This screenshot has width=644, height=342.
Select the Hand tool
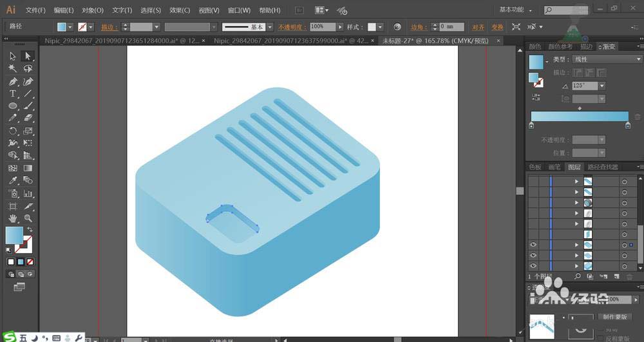point(13,218)
